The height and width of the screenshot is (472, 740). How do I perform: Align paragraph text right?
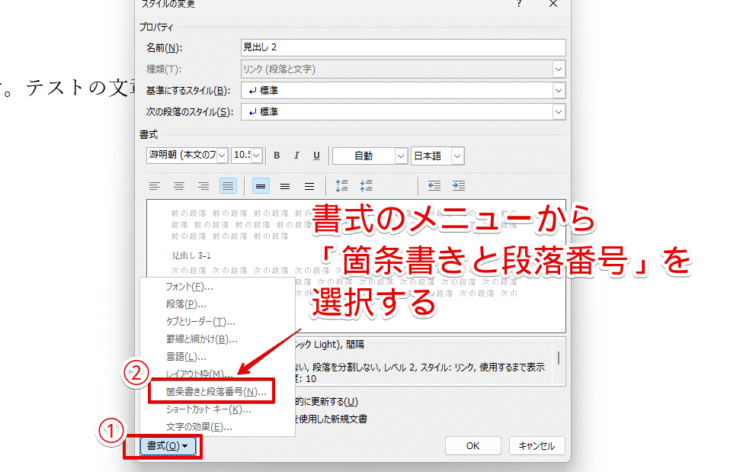(203, 186)
